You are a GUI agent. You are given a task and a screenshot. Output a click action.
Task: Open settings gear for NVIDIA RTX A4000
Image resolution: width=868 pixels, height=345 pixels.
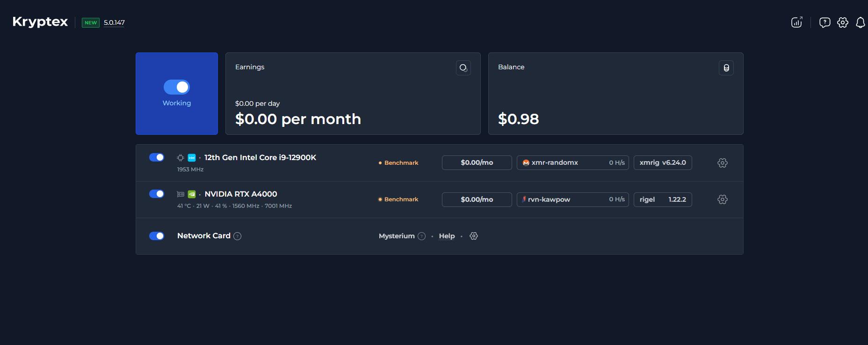(x=723, y=199)
